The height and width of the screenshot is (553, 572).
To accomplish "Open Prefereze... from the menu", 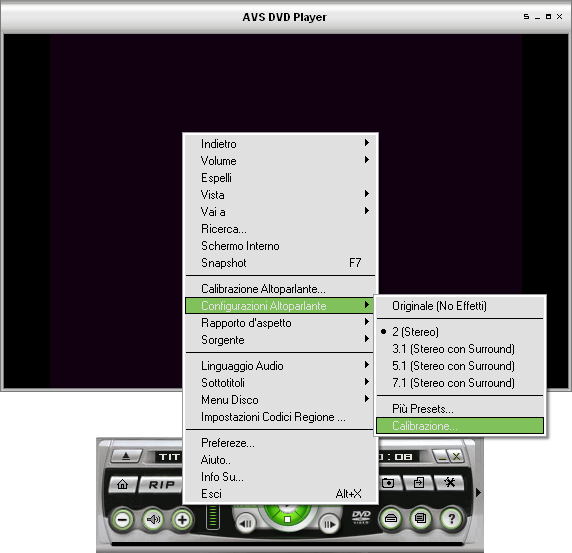I will pos(280,443).
